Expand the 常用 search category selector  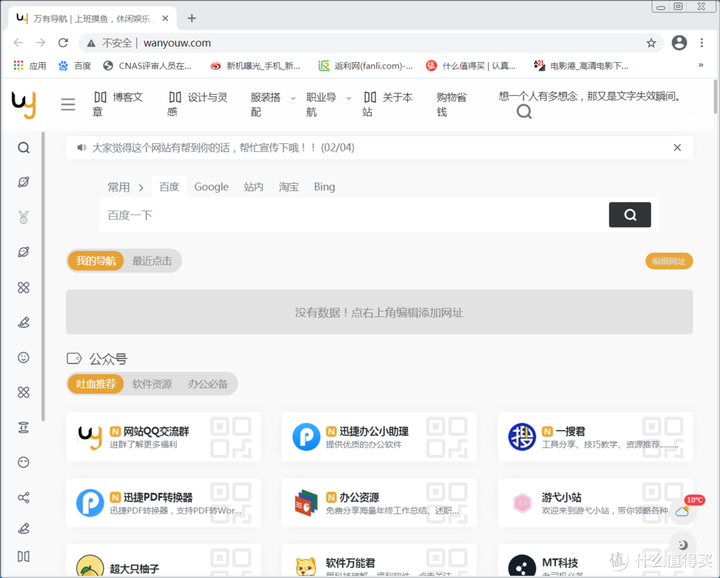(x=126, y=187)
